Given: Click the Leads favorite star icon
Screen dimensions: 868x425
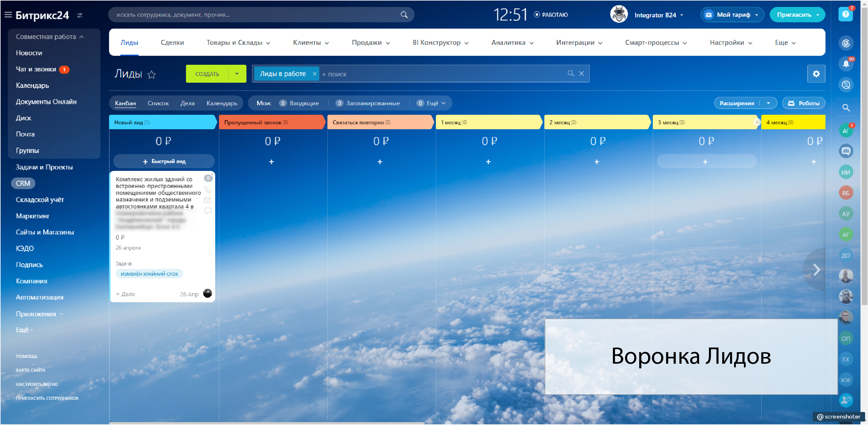Looking at the screenshot, I should (x=152, y=74).
